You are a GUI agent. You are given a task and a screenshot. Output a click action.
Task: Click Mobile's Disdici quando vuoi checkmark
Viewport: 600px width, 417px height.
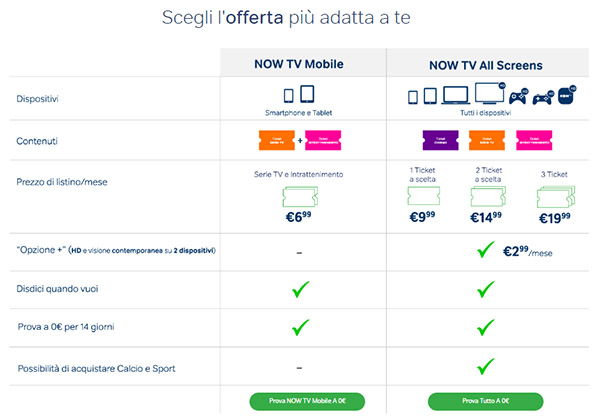(298, 291)
